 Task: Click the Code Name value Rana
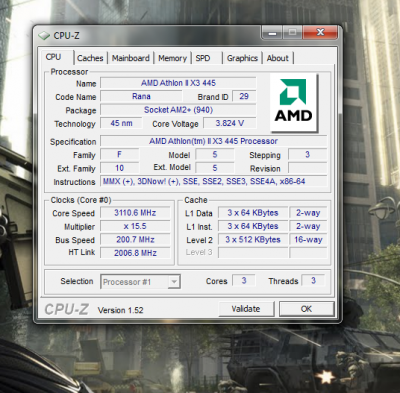(141, 96)
